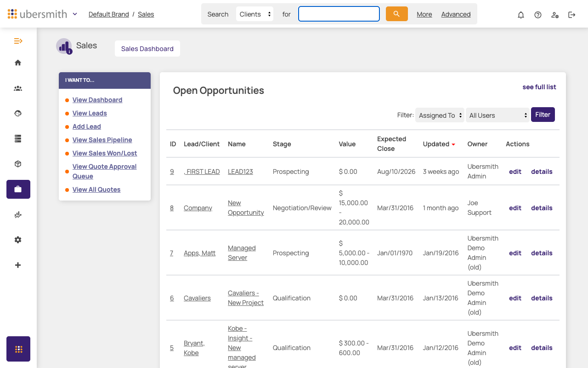The width and height of the screenshot is (588, 368).
Task: Open the Clients search type dropdown
Action: (254, 14)
